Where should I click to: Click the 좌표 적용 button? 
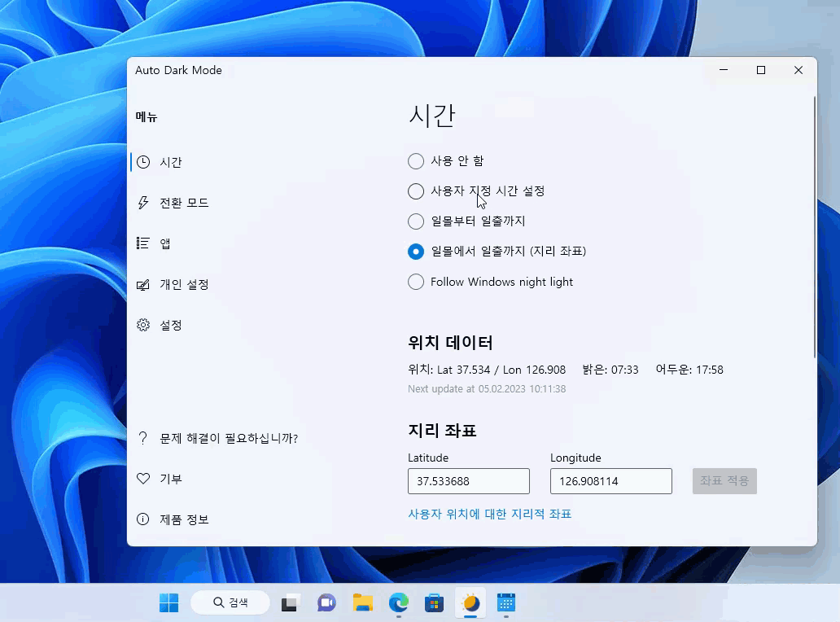point(724,481)
